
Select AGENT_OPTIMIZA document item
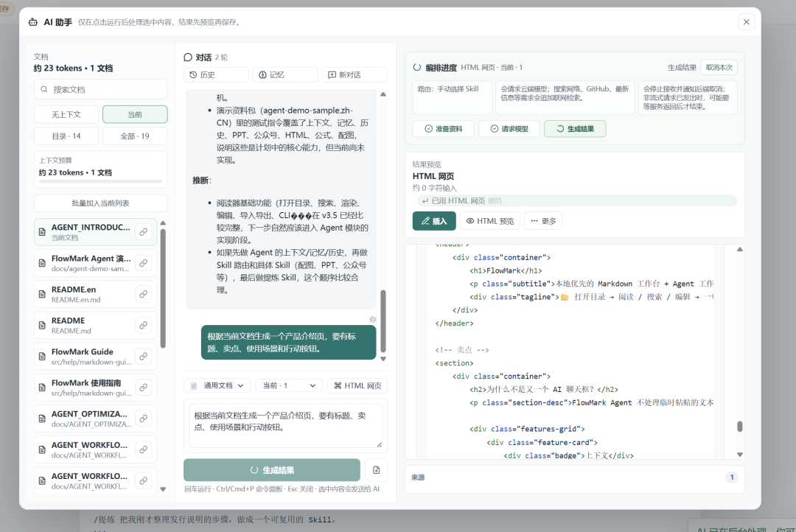click(x=95, y=419)
